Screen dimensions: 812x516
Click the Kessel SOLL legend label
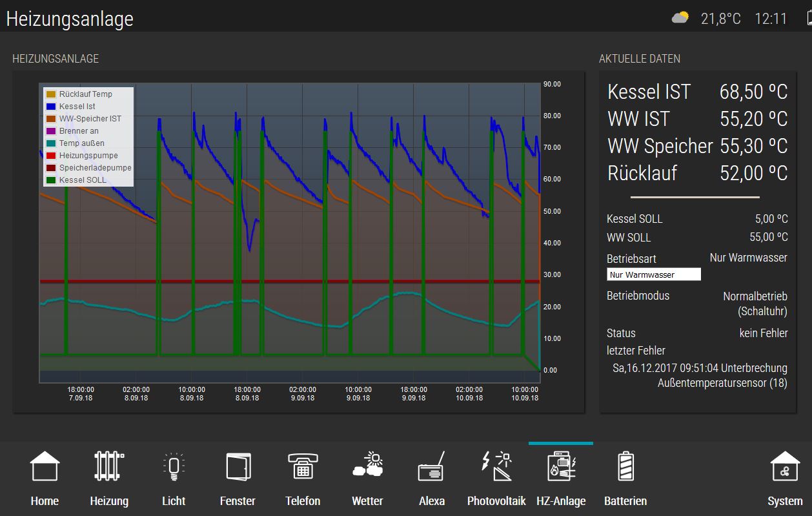[x=83, y=180]
